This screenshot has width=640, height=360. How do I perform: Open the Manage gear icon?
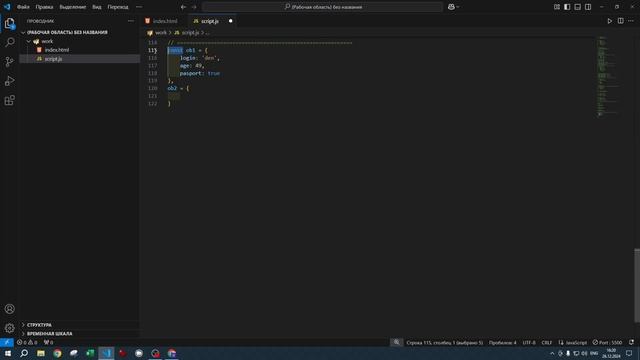[x=9, y=328]
